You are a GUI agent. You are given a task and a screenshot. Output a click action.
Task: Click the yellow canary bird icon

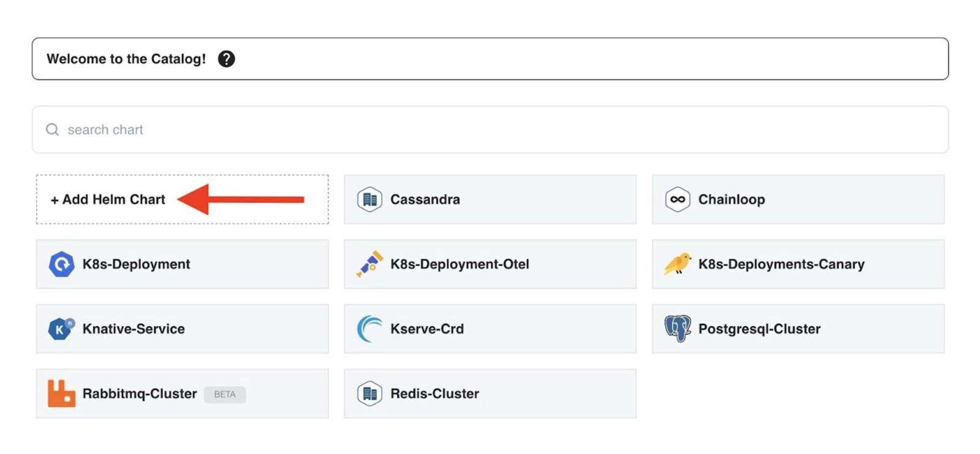point(677,264)
